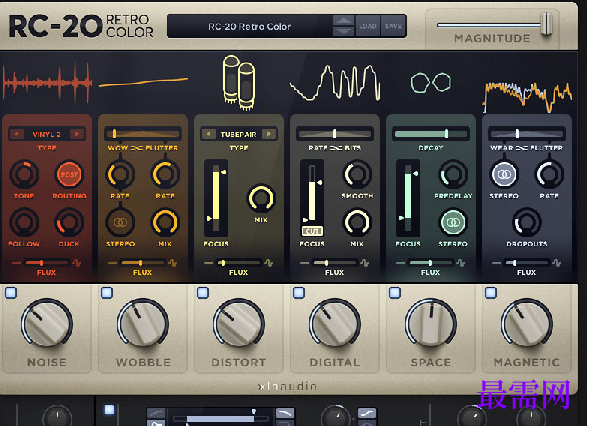This screenshot has height=426, width=589.
Task: Click the Space Focus range slider
Action: tap(408, 198)
